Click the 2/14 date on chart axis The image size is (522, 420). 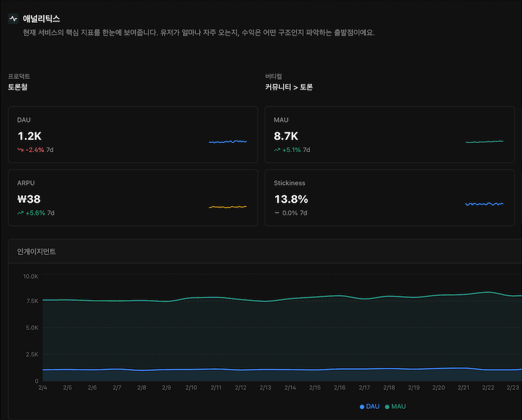tap(290, 388)
